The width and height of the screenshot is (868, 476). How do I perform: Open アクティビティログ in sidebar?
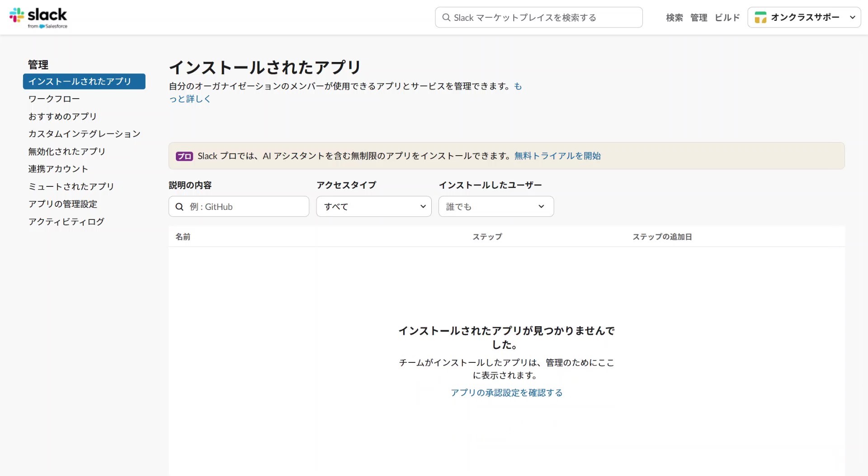tap(66, 222)
